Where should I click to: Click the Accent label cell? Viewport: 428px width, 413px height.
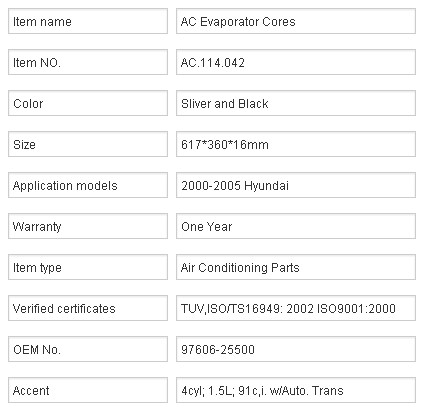tap(88, 390)
